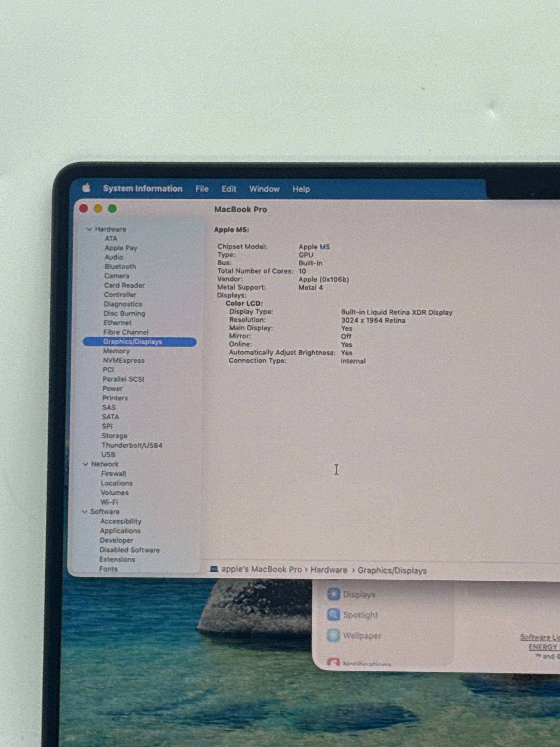Select Memory in the hardware list
The image size is (560, 747).
[x=117, y=351]
